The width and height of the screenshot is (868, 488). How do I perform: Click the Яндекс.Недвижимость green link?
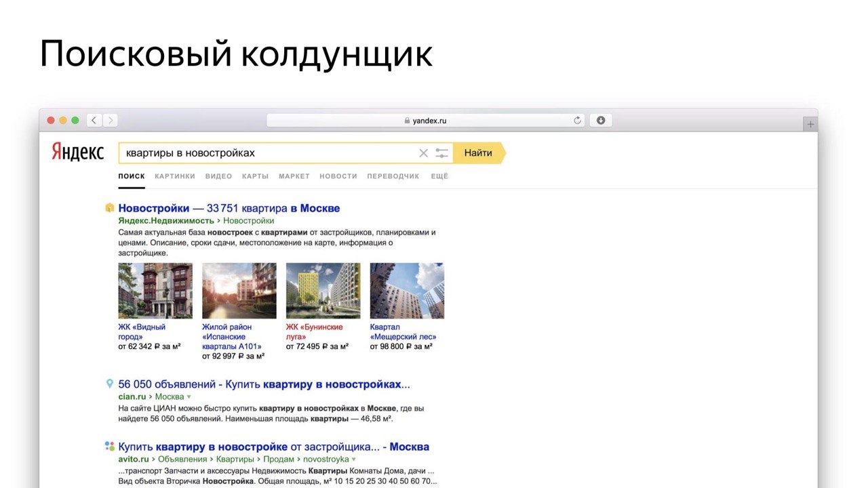pyautogui.click(x=166, y=221)
